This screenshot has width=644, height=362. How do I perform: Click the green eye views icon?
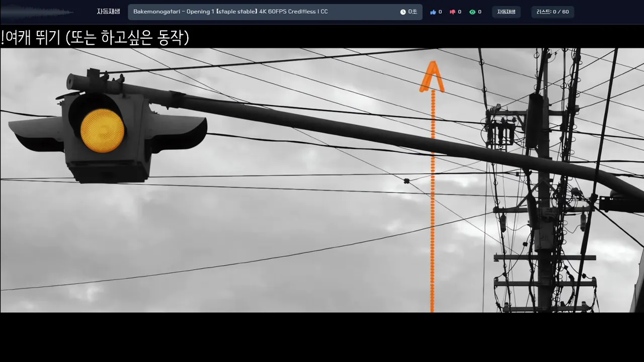(x=472, y=12)
